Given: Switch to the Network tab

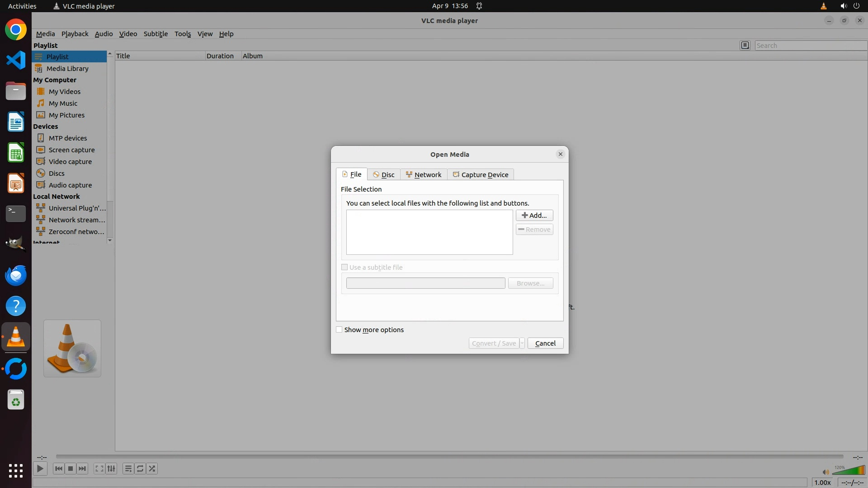Looking at the screenshot, I should pos(424,175).
